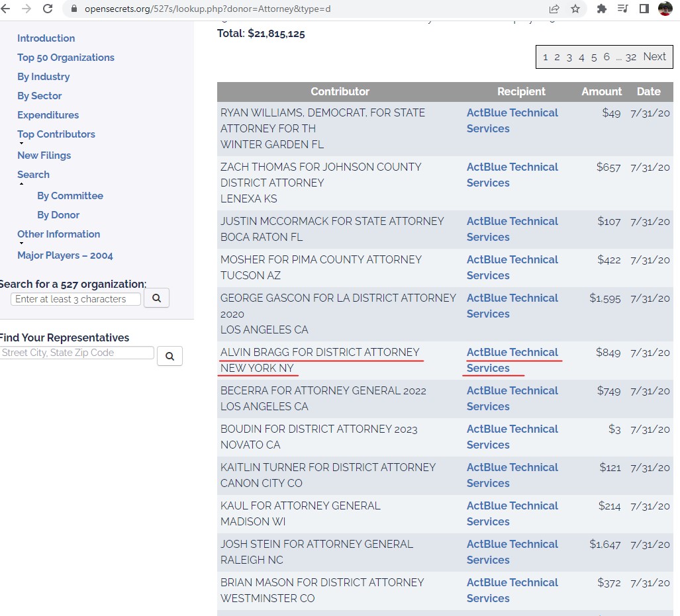Open New Filings in sidebar

[44, 155]
